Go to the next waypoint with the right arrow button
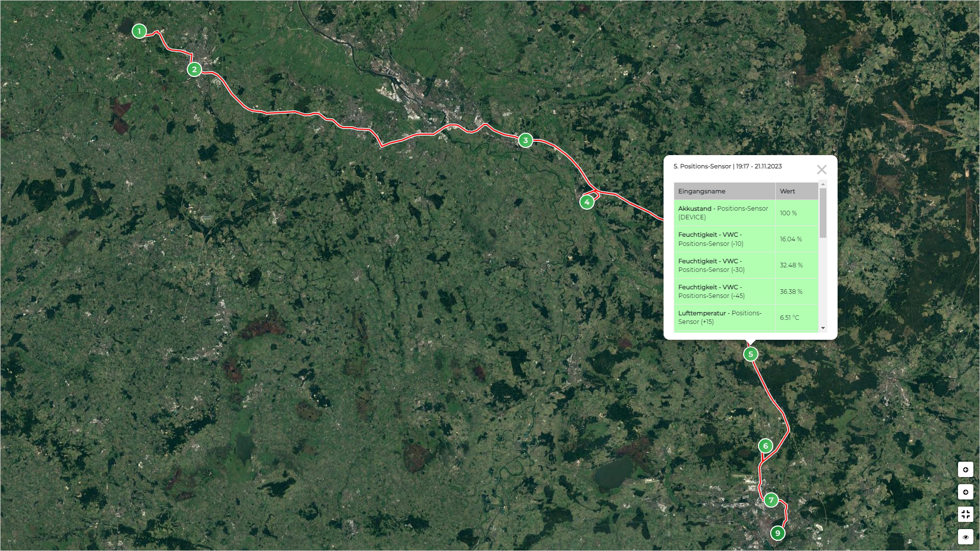The width and height of the screenshot is (980, 551). tap(965, 492)
